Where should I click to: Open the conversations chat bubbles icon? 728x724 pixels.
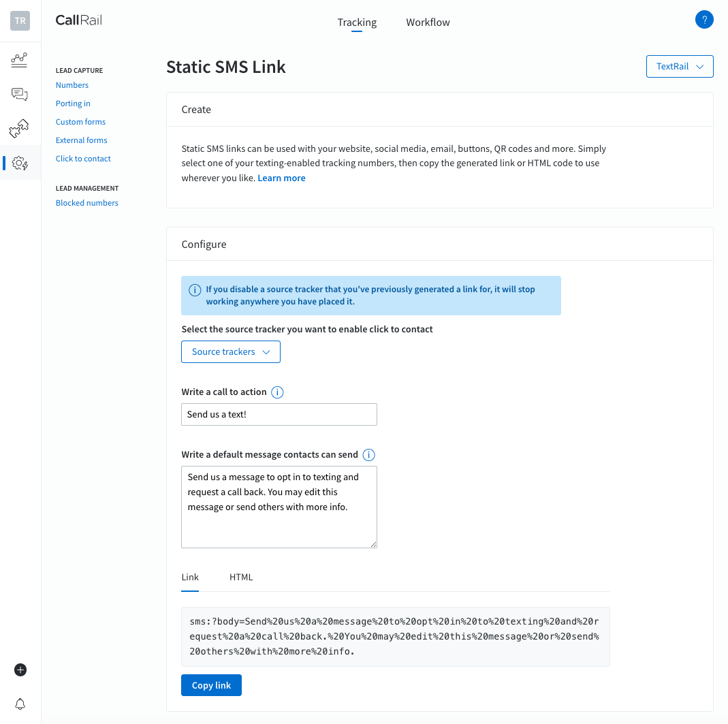coord(20,94)
